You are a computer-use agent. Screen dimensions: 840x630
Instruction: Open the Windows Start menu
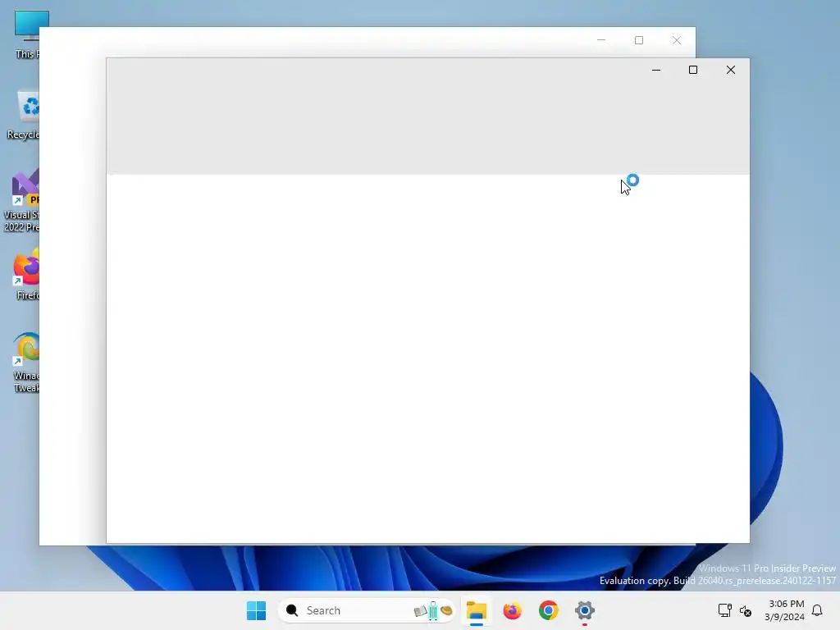256,610
